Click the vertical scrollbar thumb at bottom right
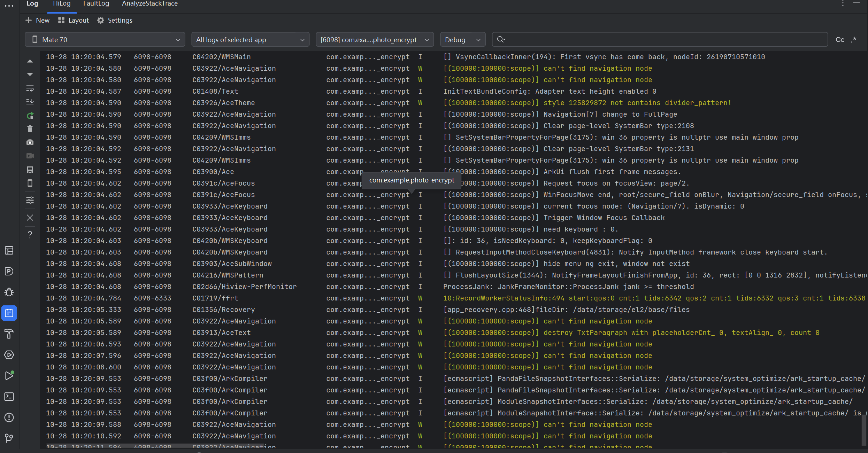Screen dimensions: 868x453 click(863, 430)
